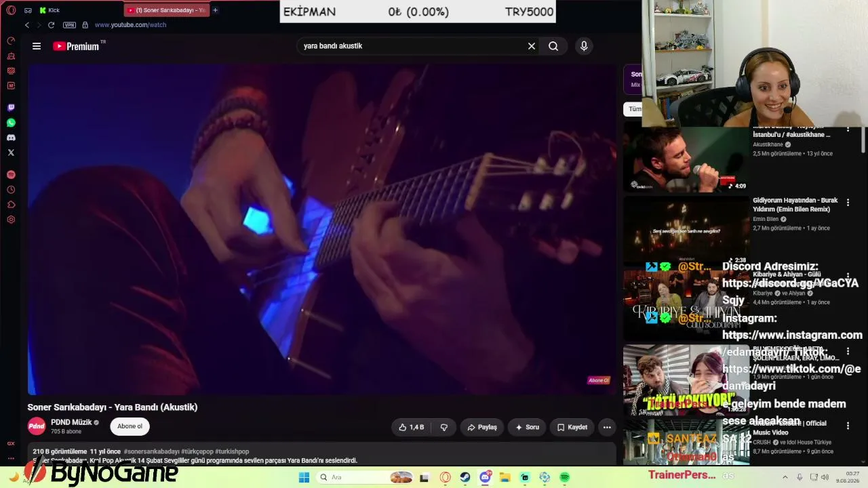Open the PDND Müzik channel avatar
The image size is (868, 488).
37,426
